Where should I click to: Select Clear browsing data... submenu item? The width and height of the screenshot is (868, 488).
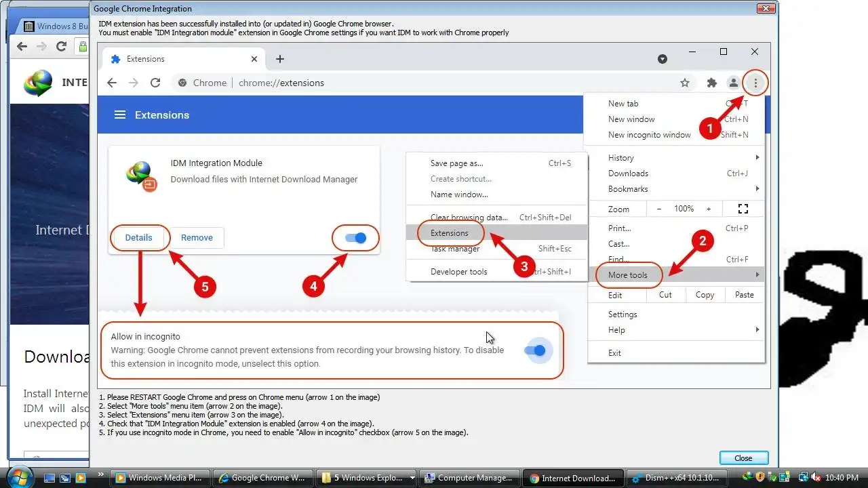coord(496,217)
